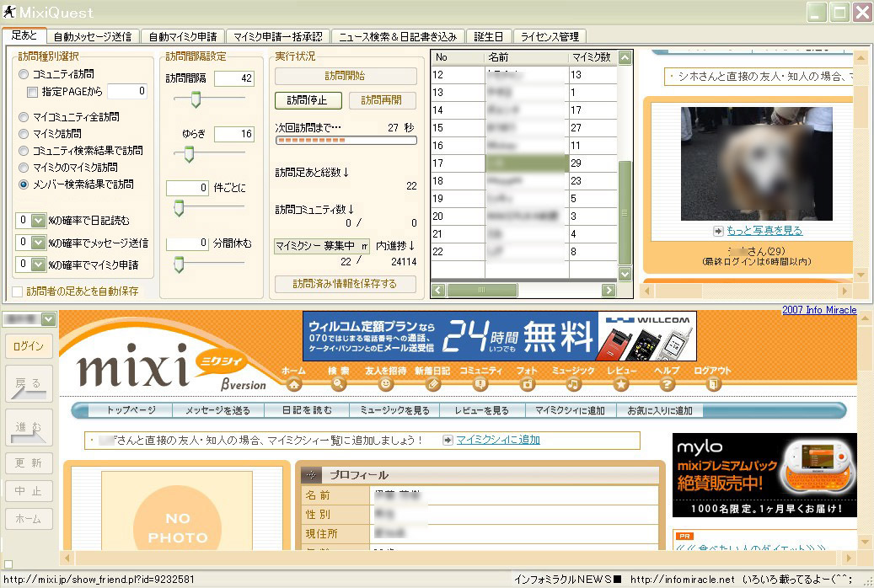
Task: Click the メッセージを送る item in profile bar
Action: click(x=217, y=411)
